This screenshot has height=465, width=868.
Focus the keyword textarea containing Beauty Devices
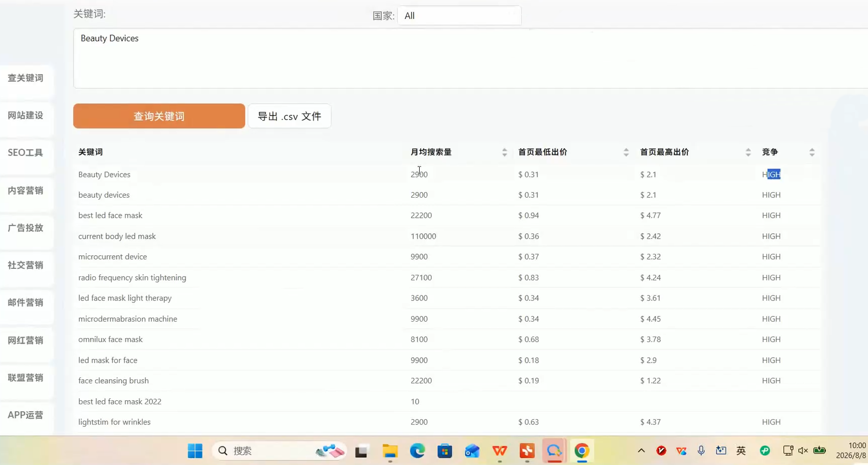coord(470,58)
